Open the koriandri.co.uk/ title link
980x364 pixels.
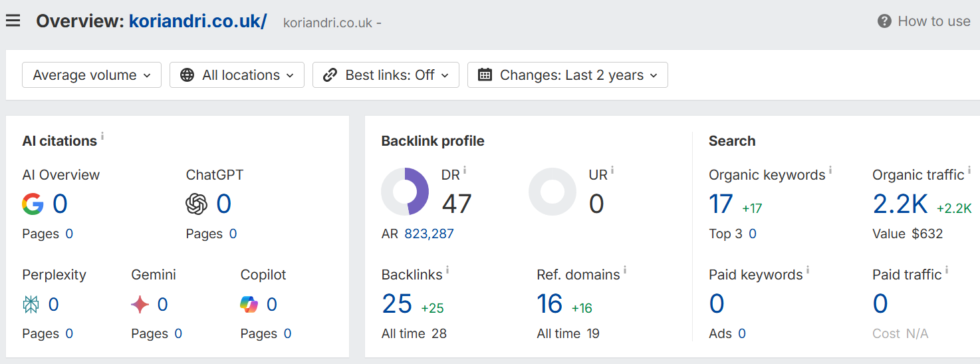click(197, 21)
